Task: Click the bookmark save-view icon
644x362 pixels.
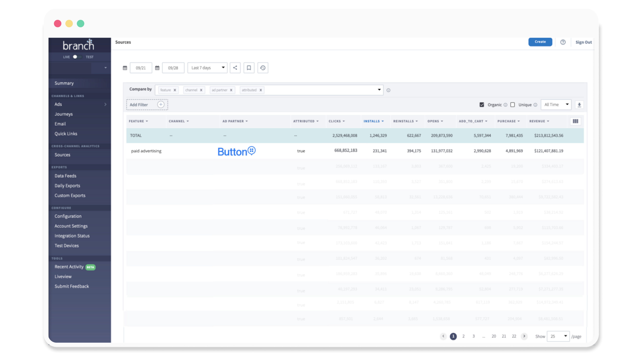Action: pos(249,68)
